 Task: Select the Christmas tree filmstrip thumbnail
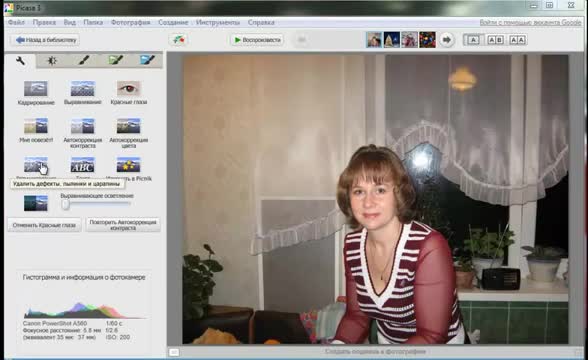pos(392,40)
